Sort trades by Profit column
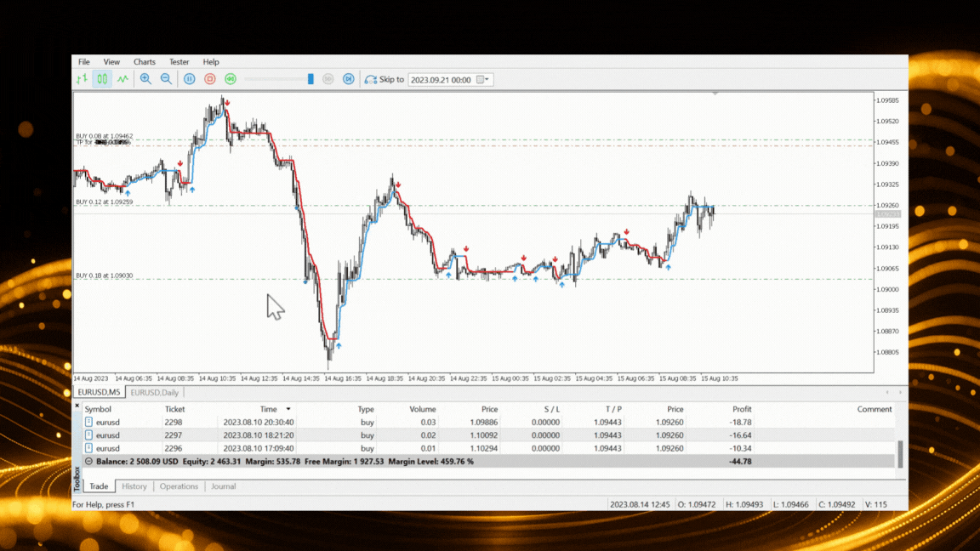 coord(742,409)
